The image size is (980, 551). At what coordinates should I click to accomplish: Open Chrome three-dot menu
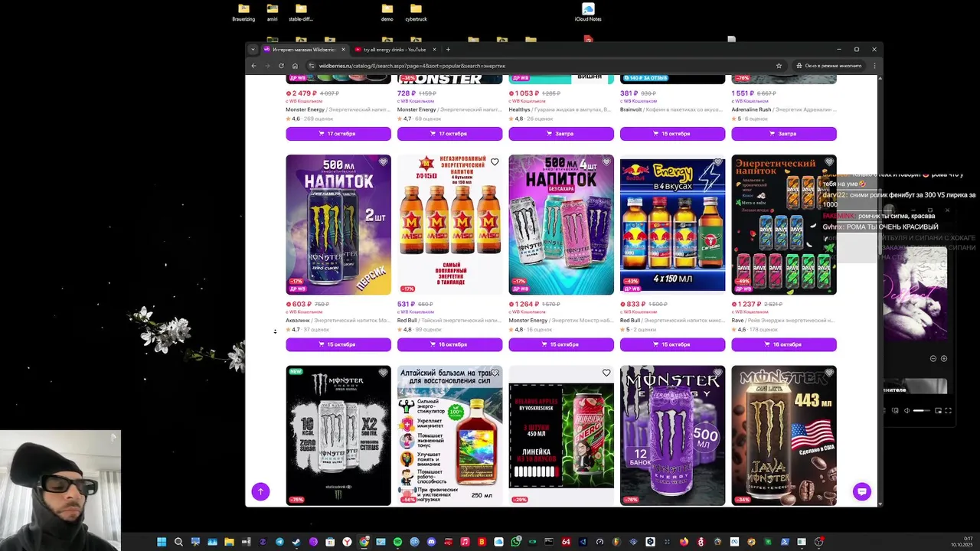coord(874,66)
